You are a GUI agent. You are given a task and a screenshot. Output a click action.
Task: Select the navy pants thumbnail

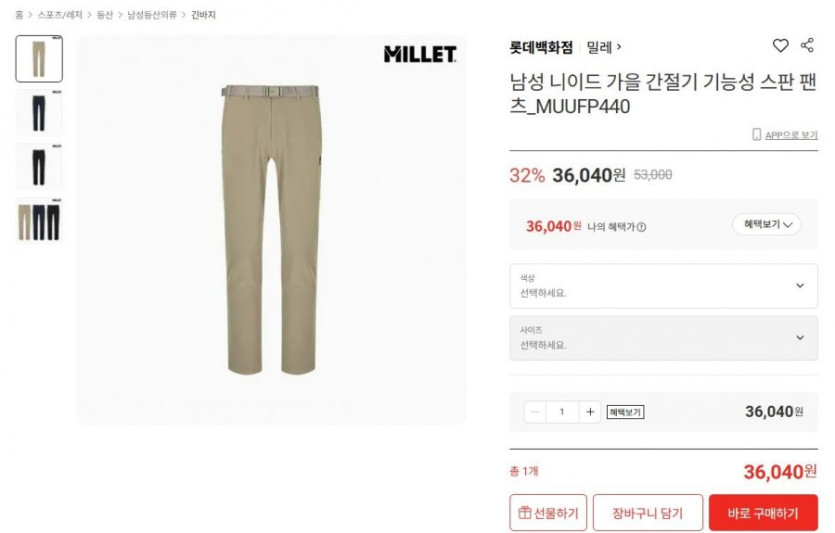(39, 112)
